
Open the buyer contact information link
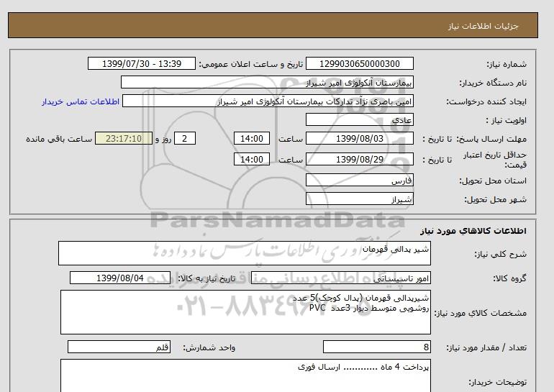tap(81, 101)
